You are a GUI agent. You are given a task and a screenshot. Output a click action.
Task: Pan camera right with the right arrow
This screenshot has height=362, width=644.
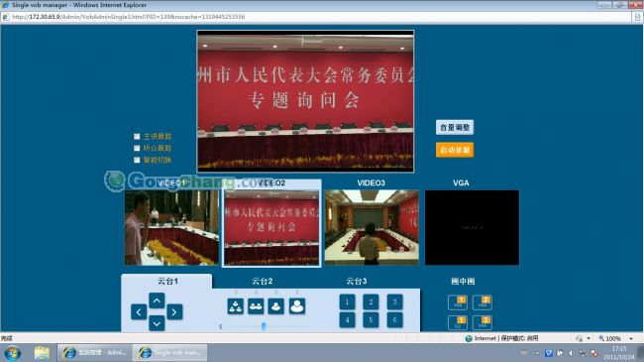pyautogui.click(x=174, y=311)
